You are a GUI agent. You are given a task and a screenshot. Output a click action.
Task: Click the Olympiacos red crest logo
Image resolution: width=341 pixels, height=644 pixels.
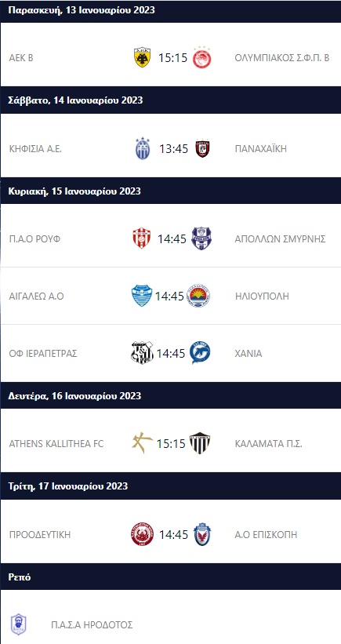coord(202,57)
